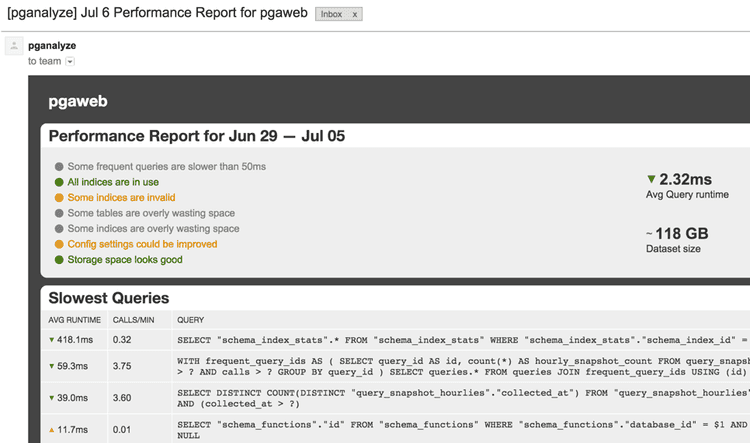This screenshot has width=750, height=443.
Task: Click the green down arrow beside 2.32ms
Action: [651, 179]
